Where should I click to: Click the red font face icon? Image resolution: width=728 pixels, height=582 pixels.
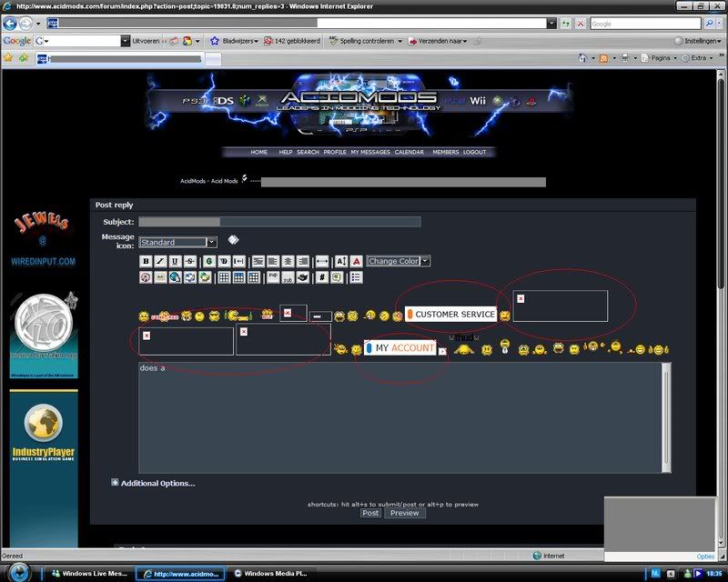[x=356, y=261]
